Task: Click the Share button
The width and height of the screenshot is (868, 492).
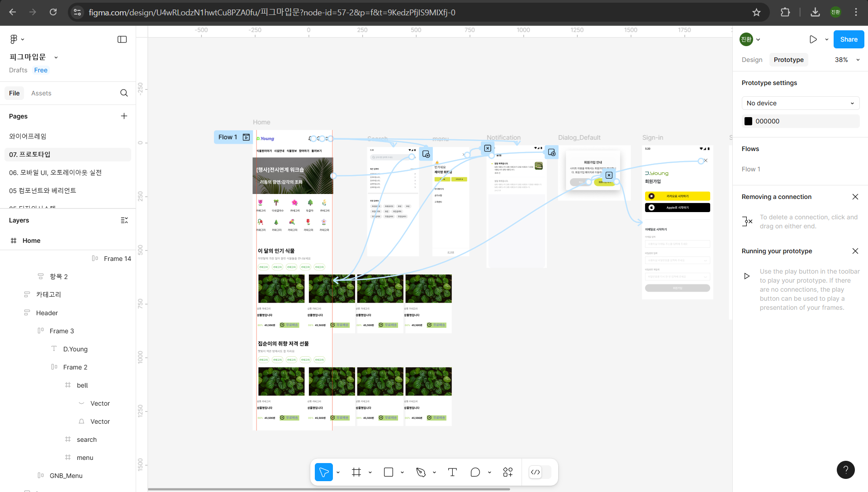Action: [849, 39]
